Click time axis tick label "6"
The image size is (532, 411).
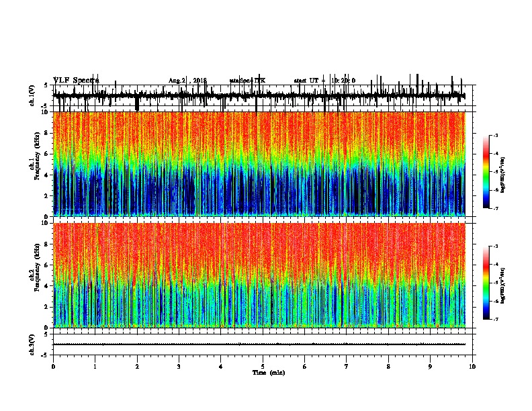coord(305,367)
